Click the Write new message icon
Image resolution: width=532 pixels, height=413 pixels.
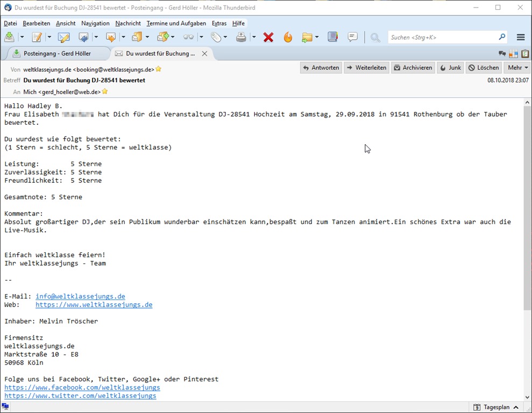(x=37, y=37)
